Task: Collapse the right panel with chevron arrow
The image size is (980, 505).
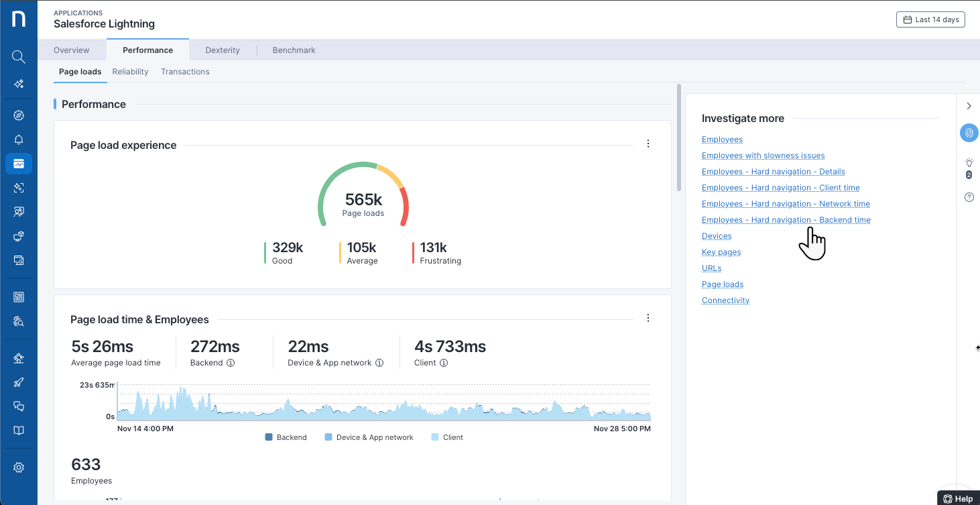Action: 969,106
